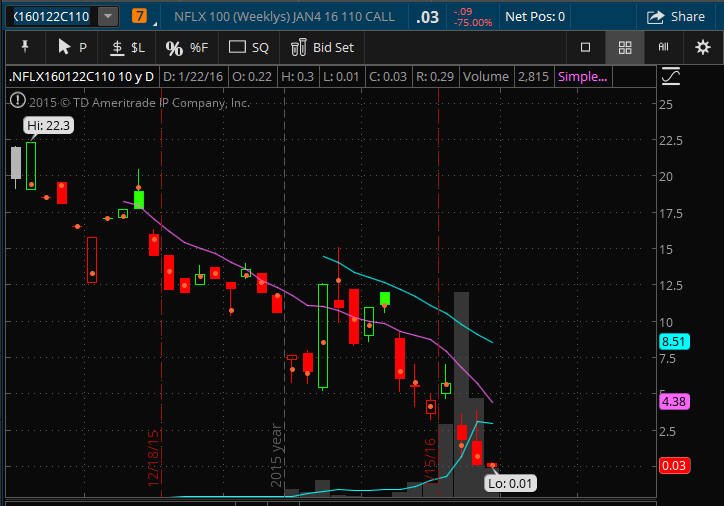Click the last price .03
Image resolution: width=724 pixels, height=506 pixels.
[428, 17]
